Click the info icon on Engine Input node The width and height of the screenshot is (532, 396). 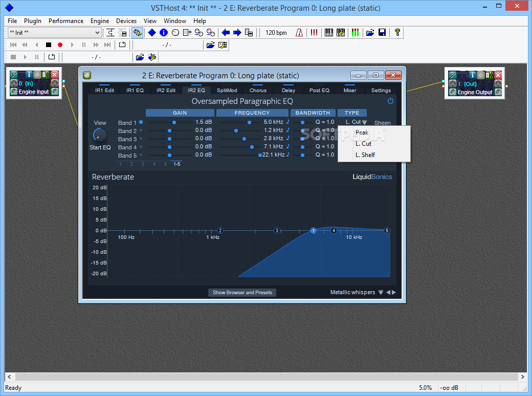pos(29,74)
